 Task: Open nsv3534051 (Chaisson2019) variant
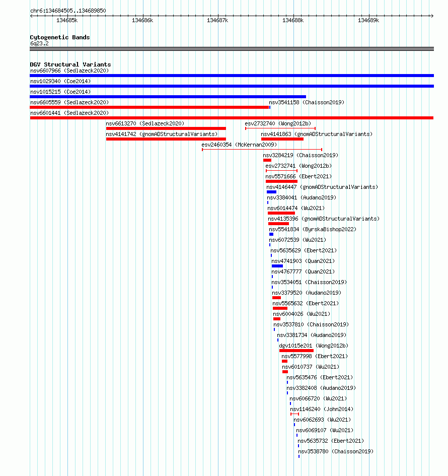tap(272, 287)
